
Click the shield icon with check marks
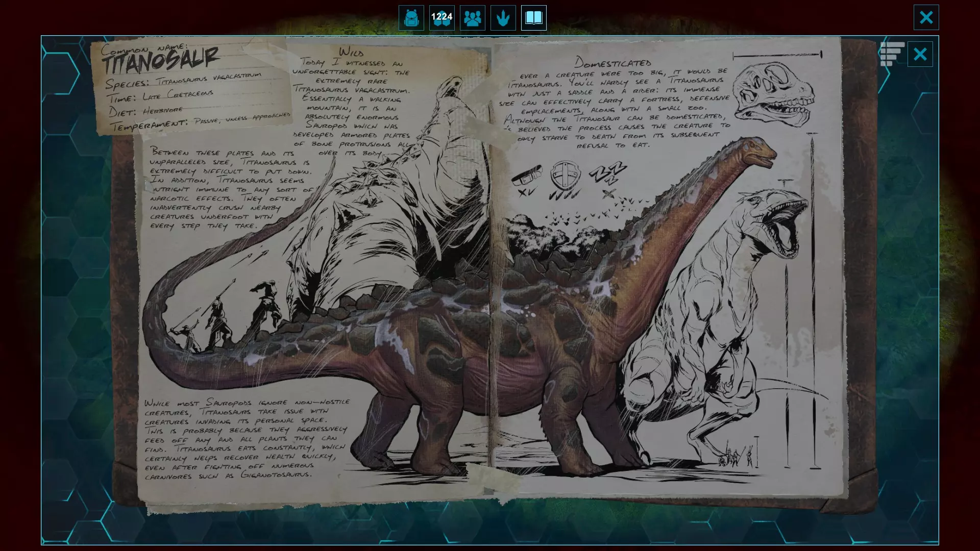(x=565, y=176)
